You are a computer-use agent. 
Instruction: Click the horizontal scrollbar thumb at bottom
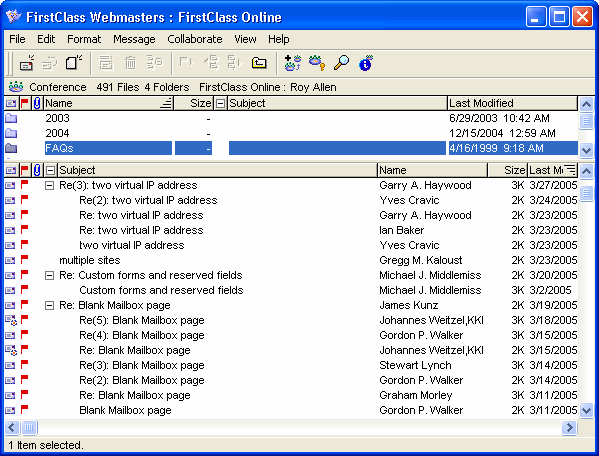tap(29, 427)
